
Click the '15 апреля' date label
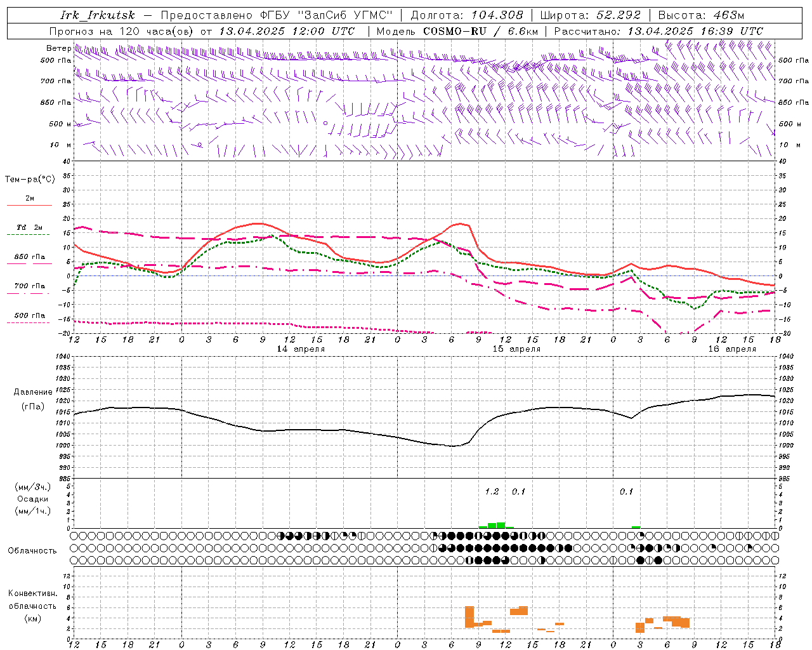click(516, 349)
